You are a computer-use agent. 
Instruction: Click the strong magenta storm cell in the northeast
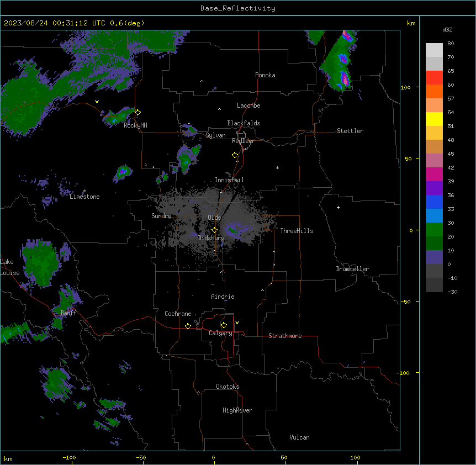[345, 79]
